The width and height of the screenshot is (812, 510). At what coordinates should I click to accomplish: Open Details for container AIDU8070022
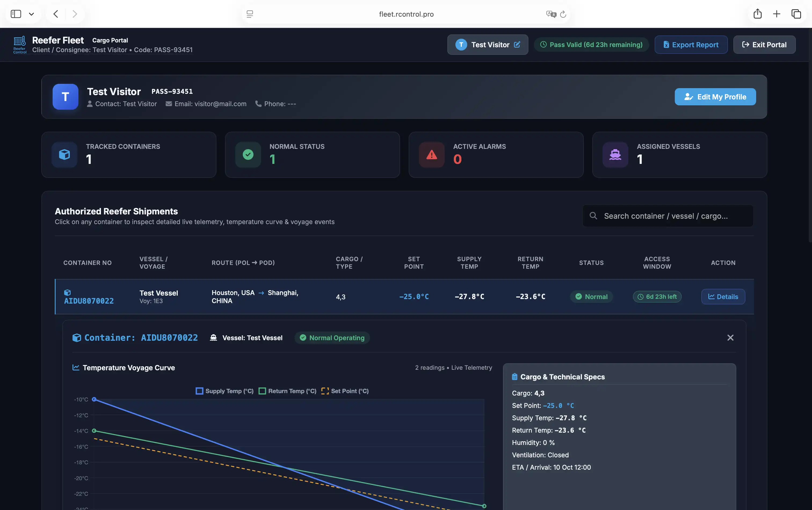click(x=723, y=296)
